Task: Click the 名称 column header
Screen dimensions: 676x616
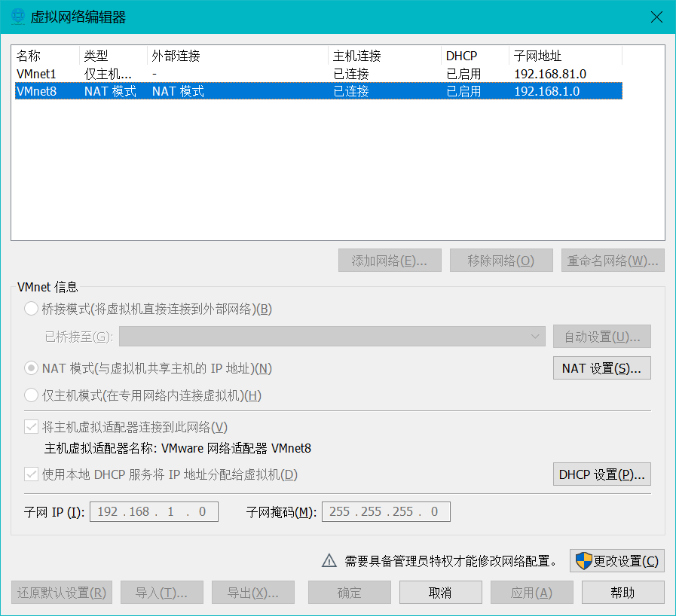Action: pos(46,56)
